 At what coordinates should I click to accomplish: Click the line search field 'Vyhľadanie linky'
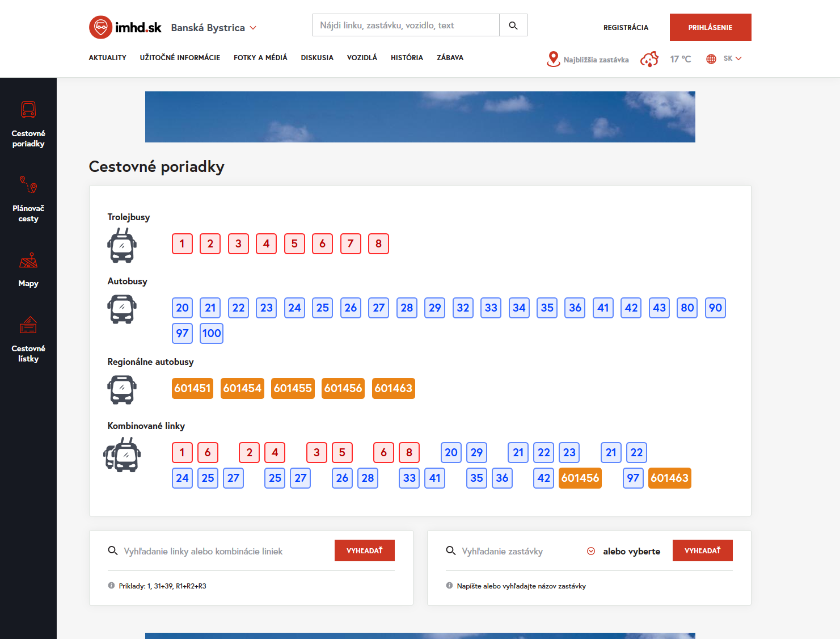pos(224,551)
